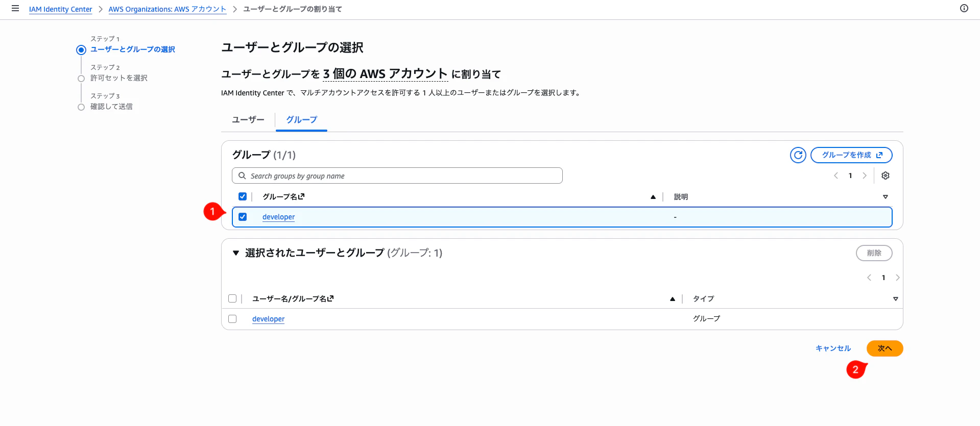
Task: Open the タイプ column sort dropdown
Action: [x=895, y=299]
